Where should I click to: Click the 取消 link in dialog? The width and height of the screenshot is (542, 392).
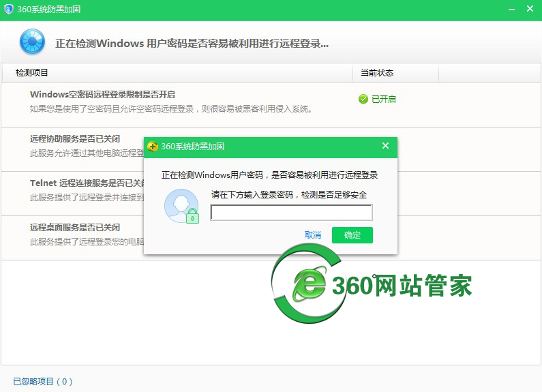coord(313,235)
